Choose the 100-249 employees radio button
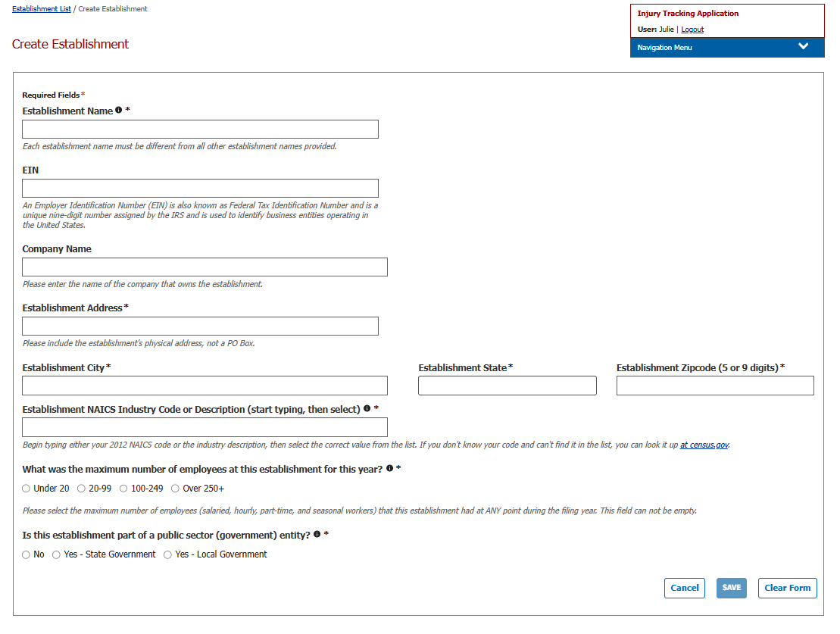840x634 pixels. click(x=123, y=489)
